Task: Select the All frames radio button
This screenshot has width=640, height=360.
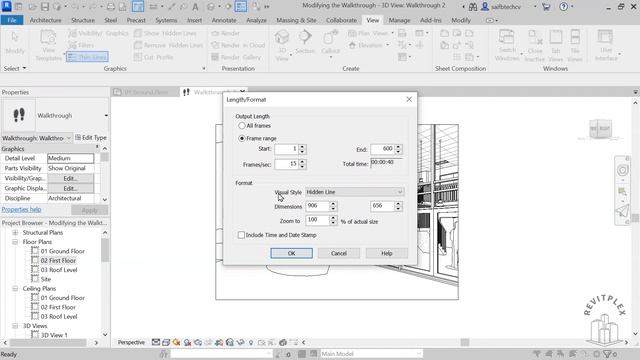Action: tap(242, 126)
